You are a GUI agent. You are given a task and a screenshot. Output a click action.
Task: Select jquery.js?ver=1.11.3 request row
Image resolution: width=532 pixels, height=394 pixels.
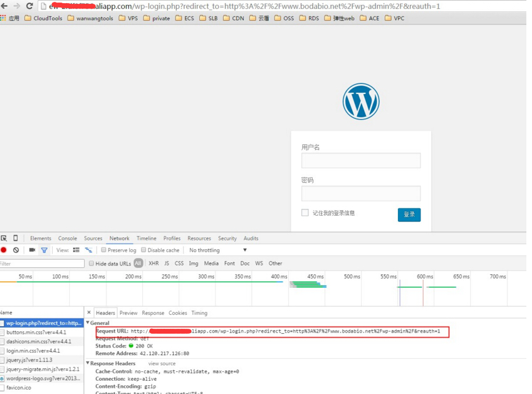(x=42, y=359)
